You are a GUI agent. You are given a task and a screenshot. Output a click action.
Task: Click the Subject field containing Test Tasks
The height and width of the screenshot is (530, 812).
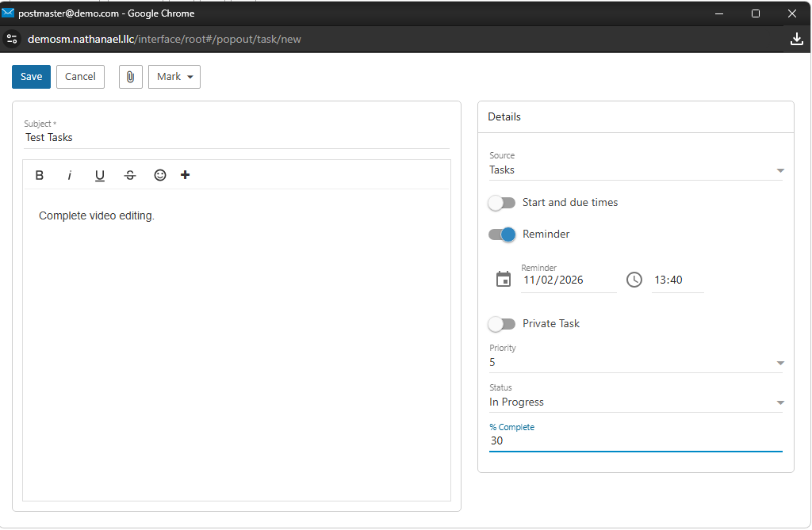(x=236, y=138)
